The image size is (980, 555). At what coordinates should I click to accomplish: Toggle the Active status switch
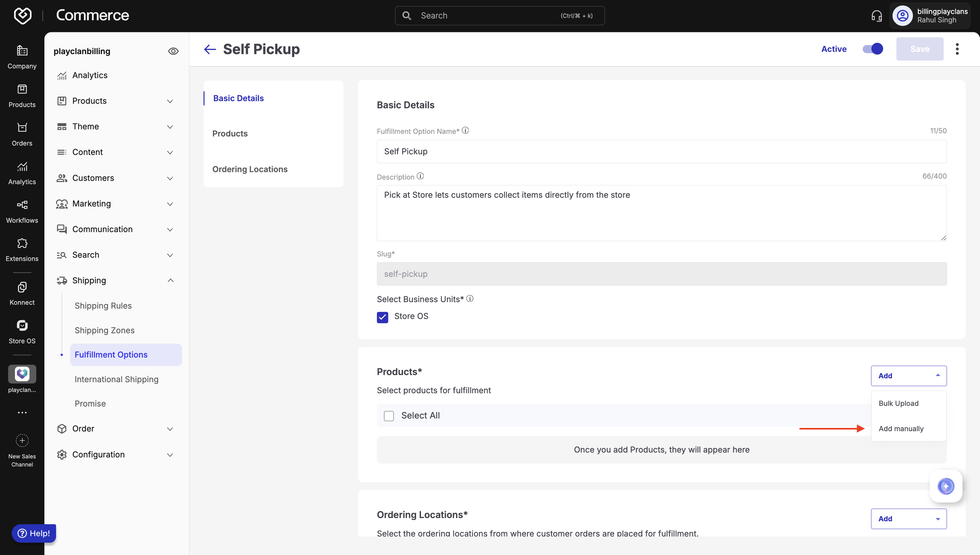(872, 49)
